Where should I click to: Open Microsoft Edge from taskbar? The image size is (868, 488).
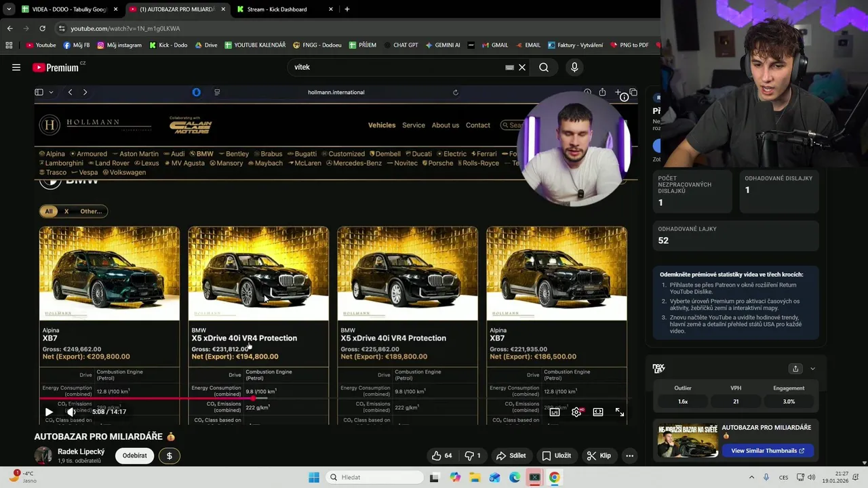pyautogui.click(x=515, y=477)
